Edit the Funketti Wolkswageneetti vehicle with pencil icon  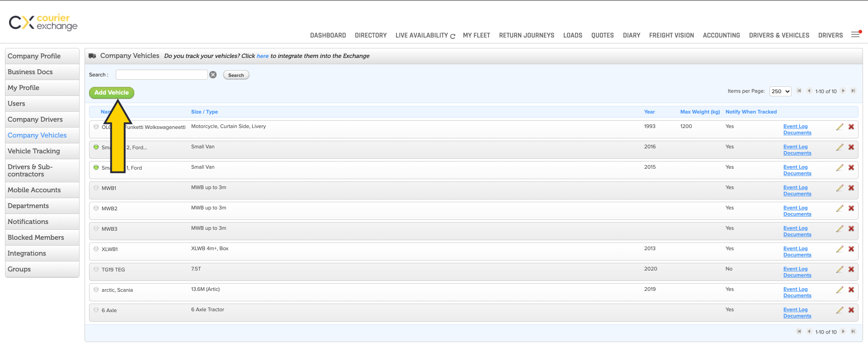pos(840,127)
